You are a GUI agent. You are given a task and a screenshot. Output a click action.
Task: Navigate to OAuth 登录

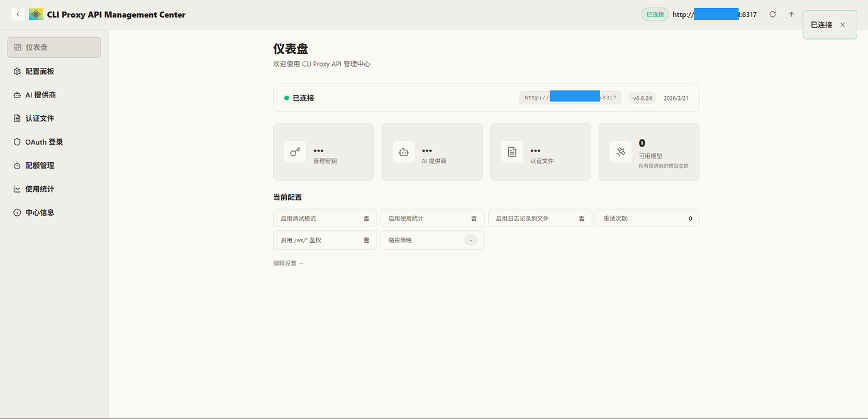tap(54, 142)
